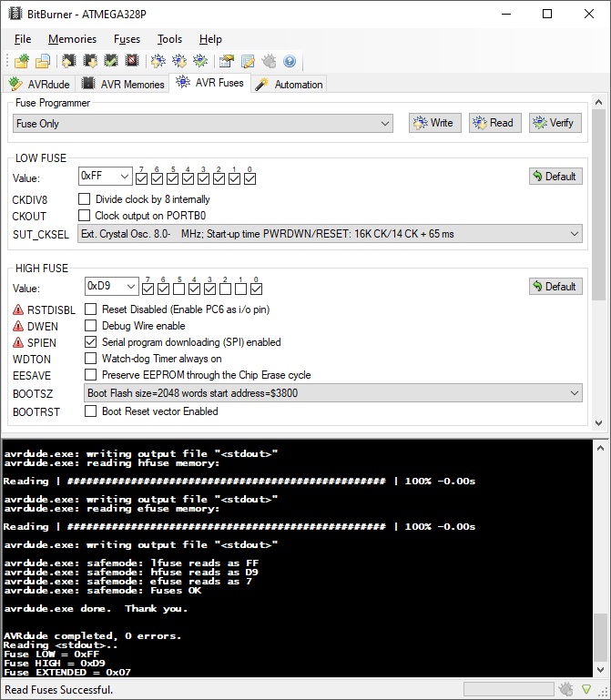This screenshot has height=700, width=611.
Task: Click the Read fuses button
Action: (494, 123)
